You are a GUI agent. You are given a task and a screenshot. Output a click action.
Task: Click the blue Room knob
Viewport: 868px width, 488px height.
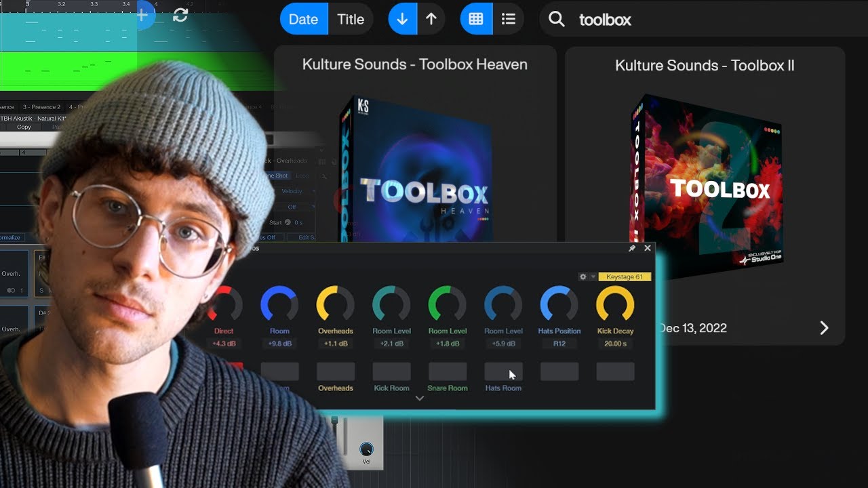point(279,304)
